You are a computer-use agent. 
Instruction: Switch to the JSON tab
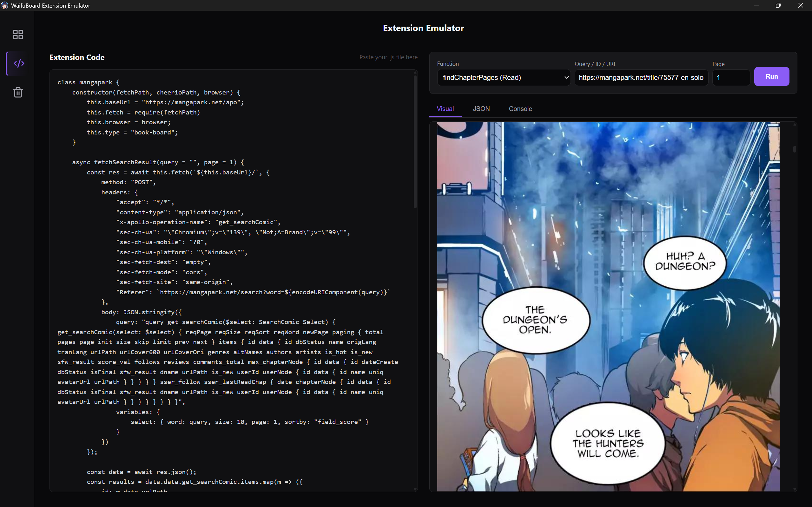click(x=481, y=109)
